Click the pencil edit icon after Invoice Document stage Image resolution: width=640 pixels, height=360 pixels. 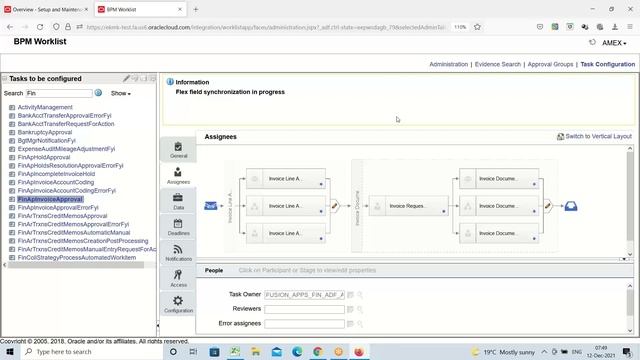tap(548, 206)
